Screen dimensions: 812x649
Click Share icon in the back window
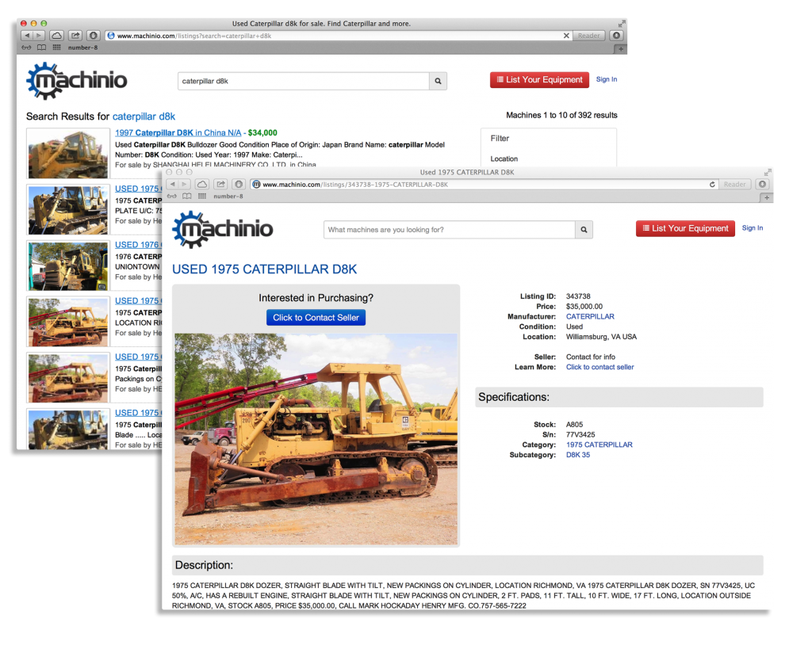click(x=75, y=36)
